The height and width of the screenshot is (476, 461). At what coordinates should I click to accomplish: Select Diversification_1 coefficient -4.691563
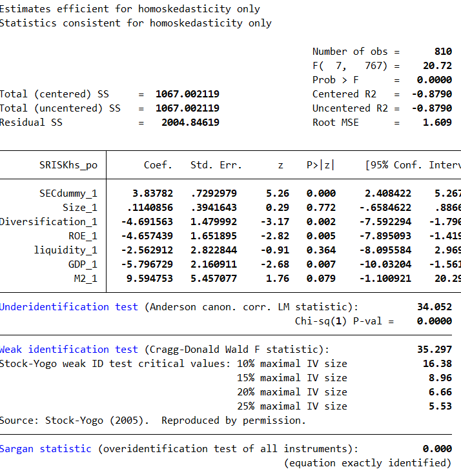147,222
